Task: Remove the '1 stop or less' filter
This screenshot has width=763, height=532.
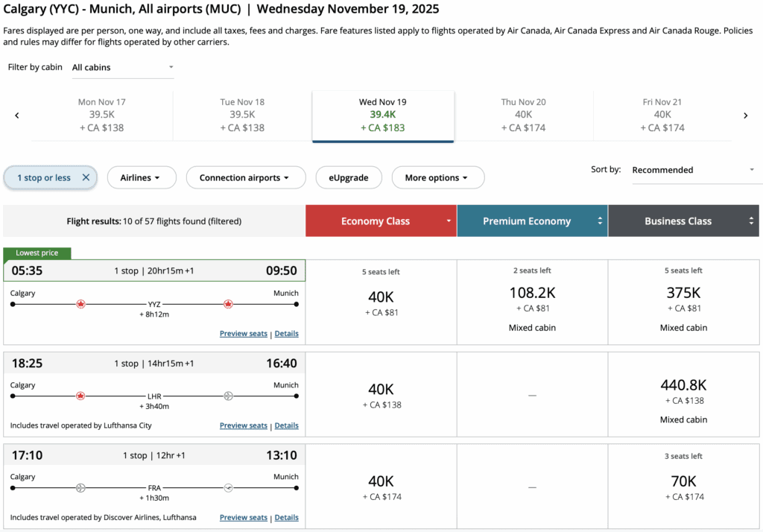Action: [86, 178]
